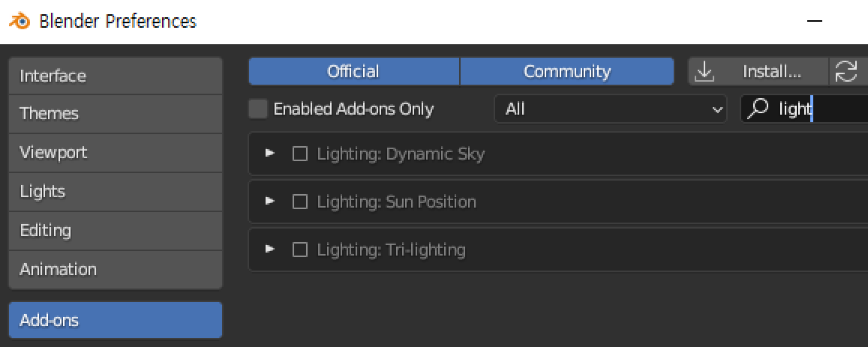Click the Blender logo icon in title bar

pyautogui.click(x=20, y=22)
